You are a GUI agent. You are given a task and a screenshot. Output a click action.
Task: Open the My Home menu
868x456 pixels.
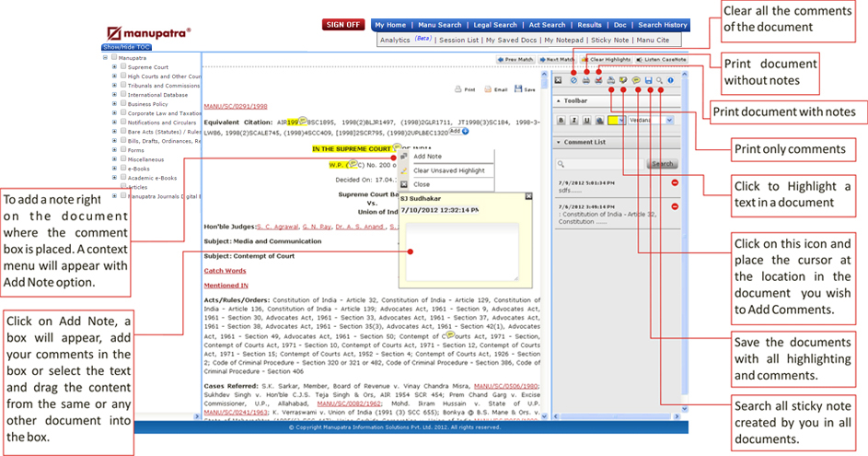click(390, 25)
